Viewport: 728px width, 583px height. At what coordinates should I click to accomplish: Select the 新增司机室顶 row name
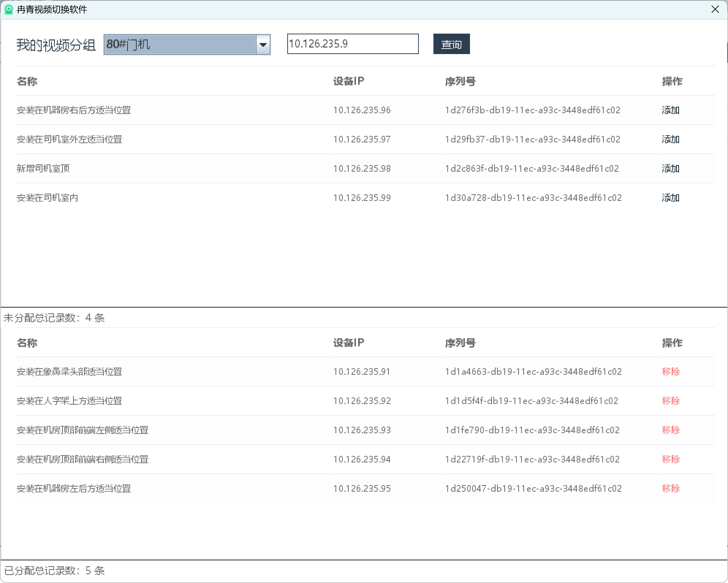pos(43,168)
